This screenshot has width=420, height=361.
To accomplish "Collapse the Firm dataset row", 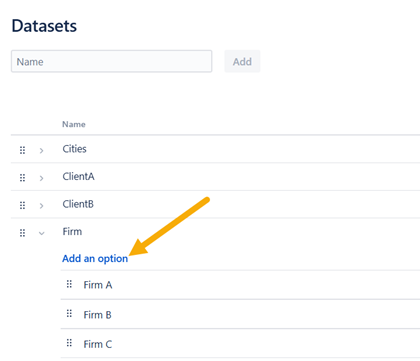I will (x=41, y=233).
